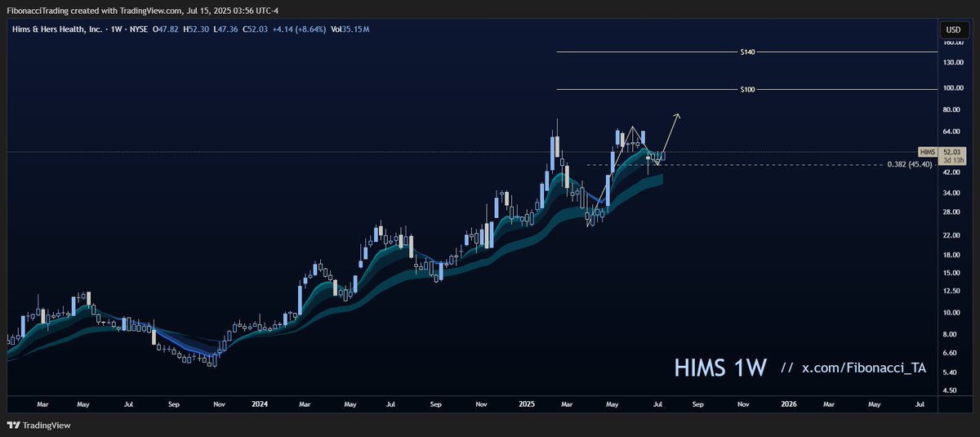The image size is (980, 437).
Task: Click the 28.00 price axis label
Action: [951, 213]
